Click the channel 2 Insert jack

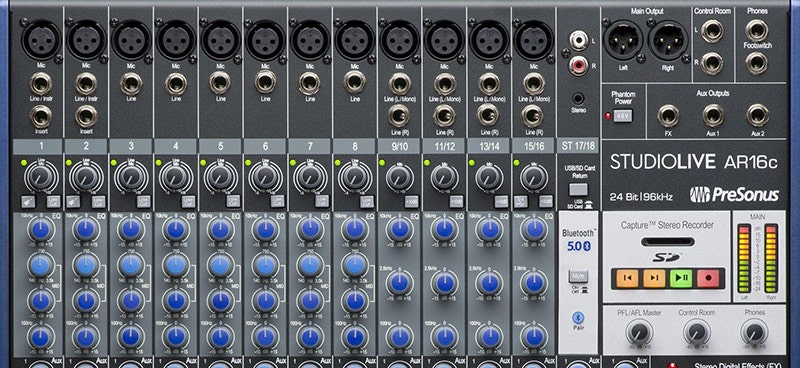pyautogui.click(x=86, y=117)
